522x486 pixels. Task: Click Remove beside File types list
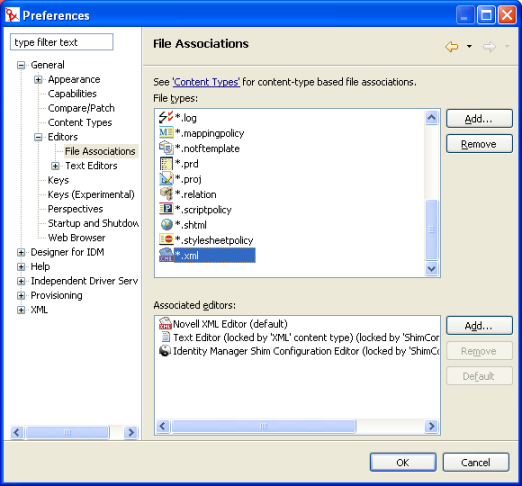point(479,144)
